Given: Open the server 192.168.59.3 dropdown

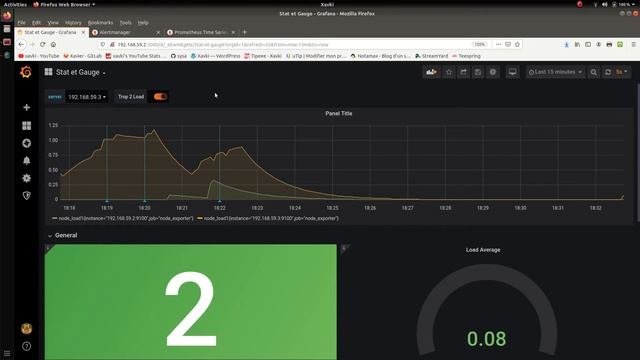Looking at the screenshot, I should point(87,97).
